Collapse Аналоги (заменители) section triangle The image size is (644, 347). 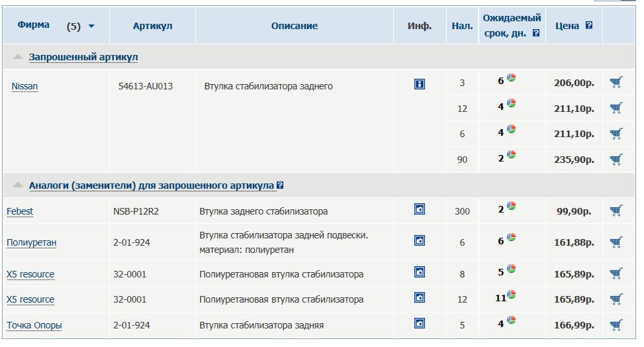click(x=18, y=185)
